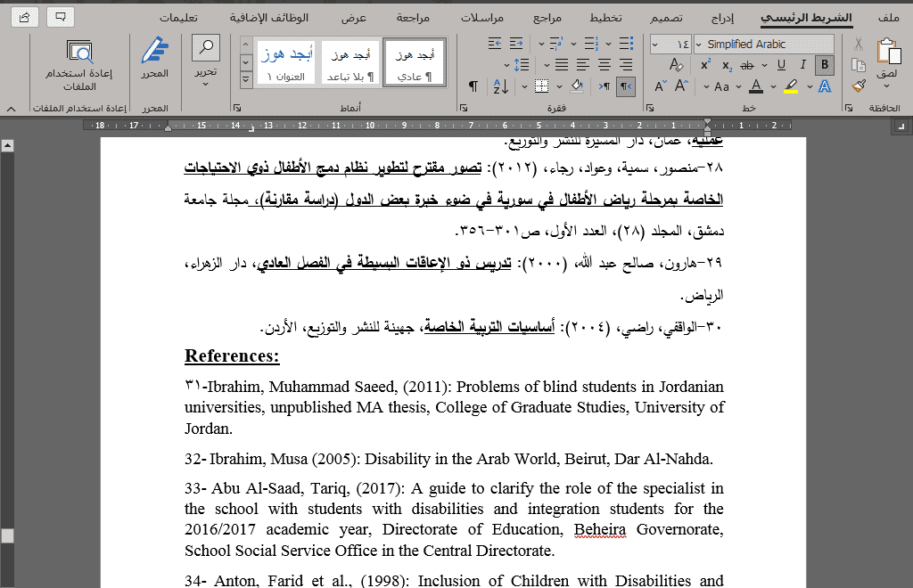Click the vertical scrollbar up arrow
This screenshot has height=588, width=913.
[x=7, y=145]
